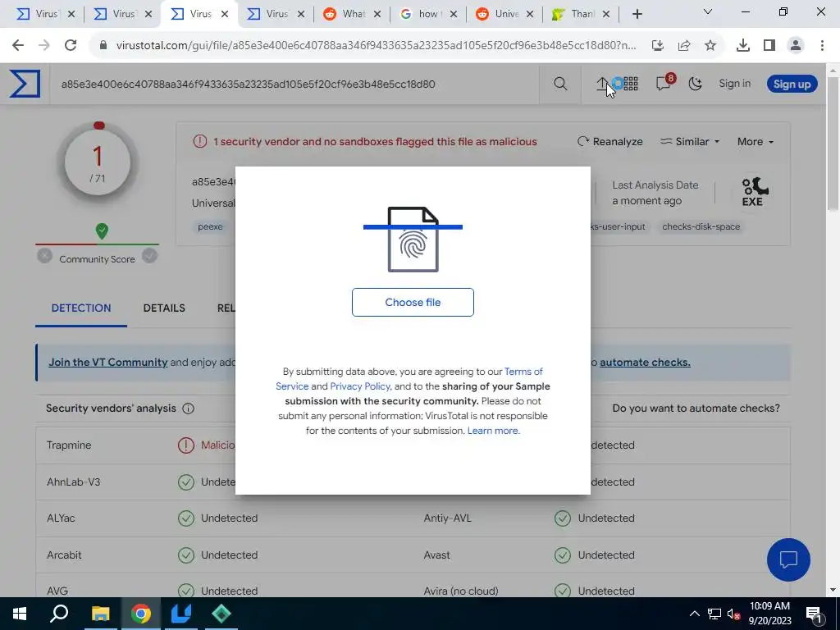Click the file fingerprint upload icon
The width and height of the screenshot is (840, 630).
pyautogui.click(x=413, y=239)
